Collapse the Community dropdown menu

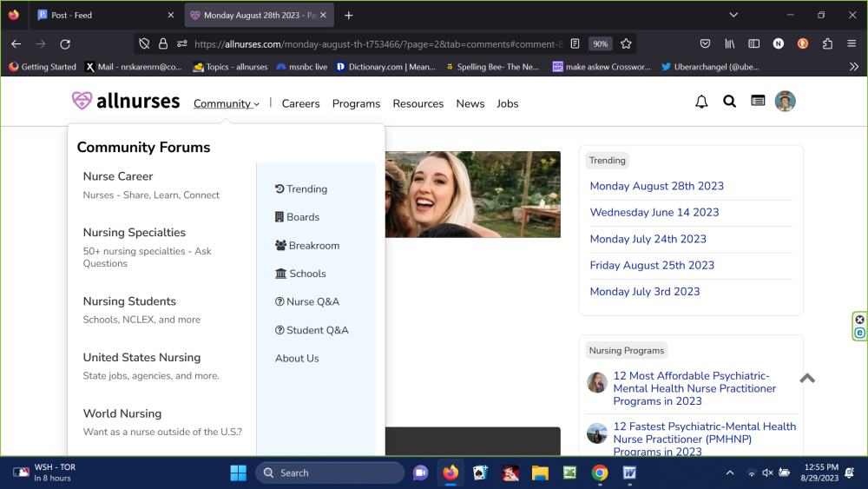pyautogui.click(x=226, y=103)
